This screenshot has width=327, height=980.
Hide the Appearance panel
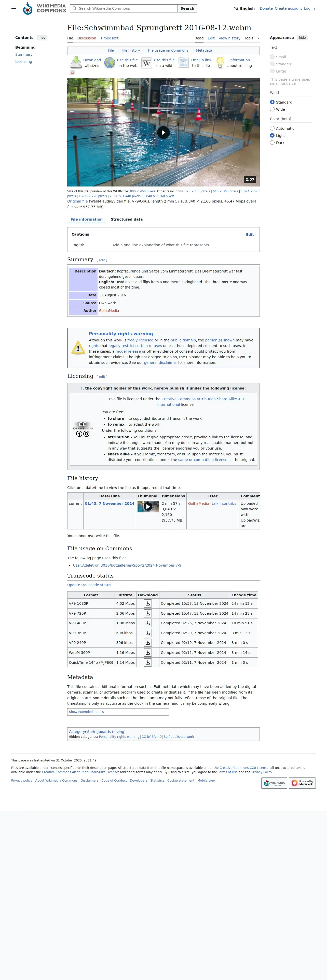302,38
